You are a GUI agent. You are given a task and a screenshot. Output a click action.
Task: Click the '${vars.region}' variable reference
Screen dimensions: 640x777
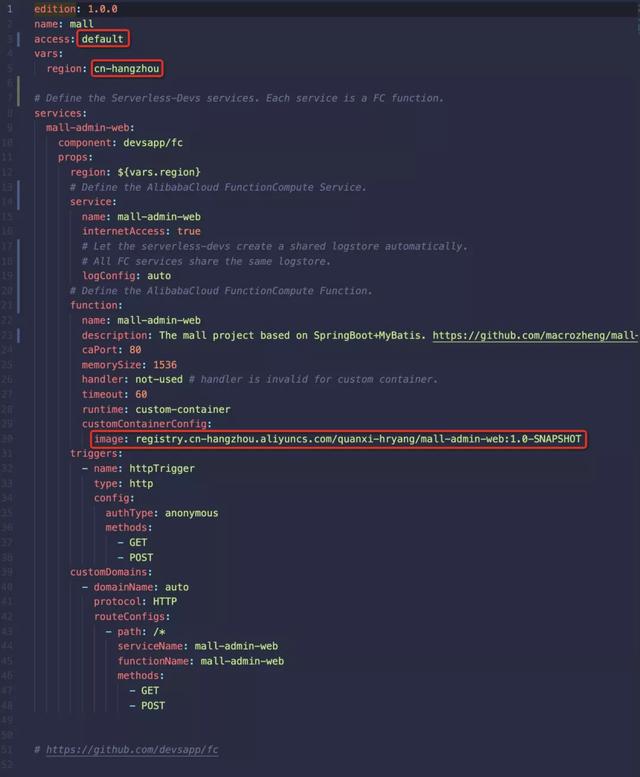click(x=159, y=172)
